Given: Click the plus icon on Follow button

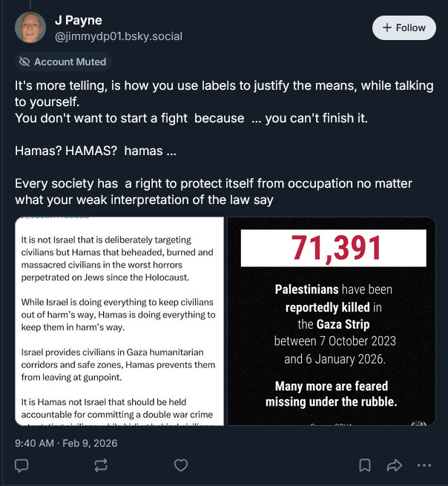Looking at the screenshot, I should (386, 27).
